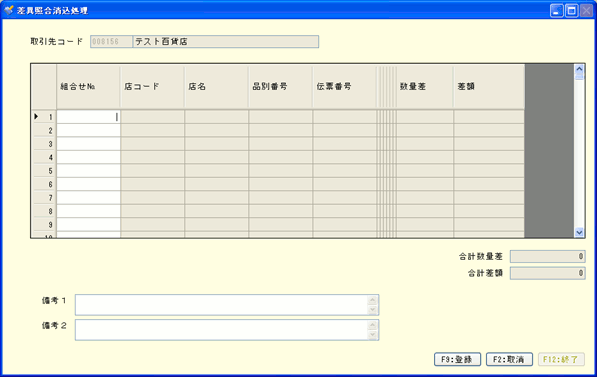Image resolution: width=597 pixels, height=377 pixels.
Task: Click 組合せNo. cell in row 1
Action: (88, 117)
